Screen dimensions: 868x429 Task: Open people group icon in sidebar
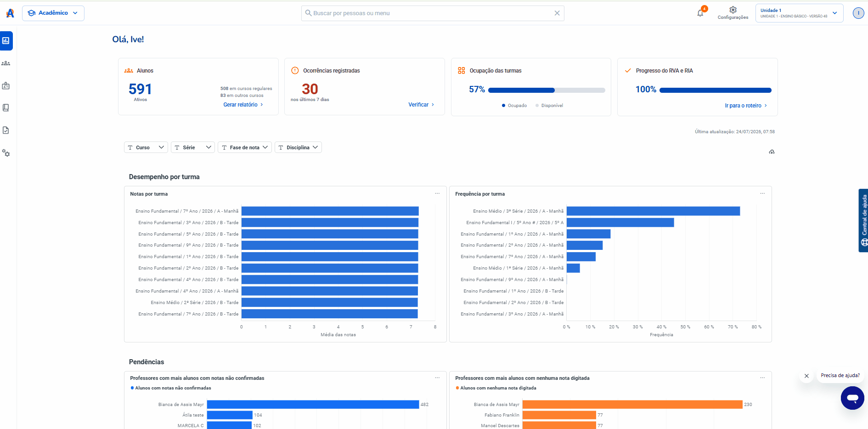coord(6,63)
